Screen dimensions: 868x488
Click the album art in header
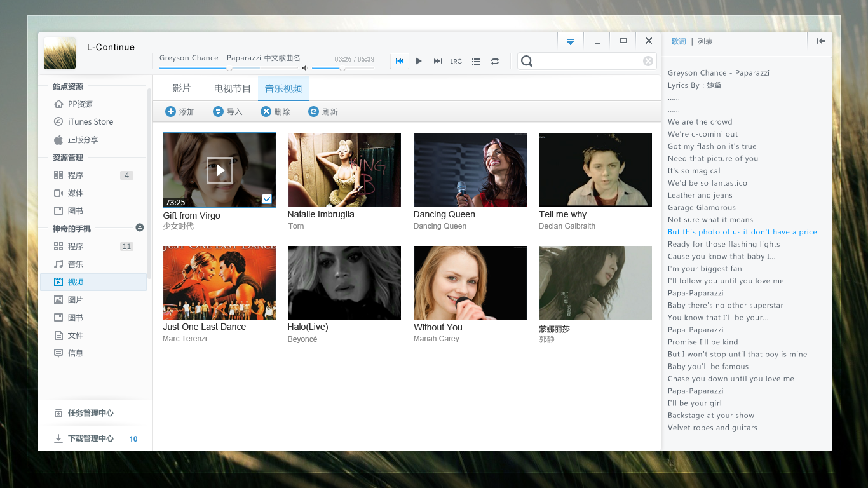tap(60, 53)
